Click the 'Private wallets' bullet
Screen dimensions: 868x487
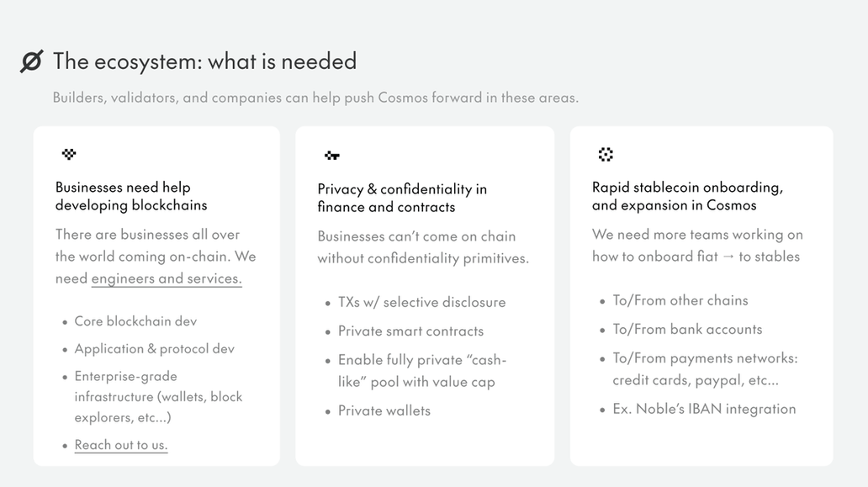384,410
